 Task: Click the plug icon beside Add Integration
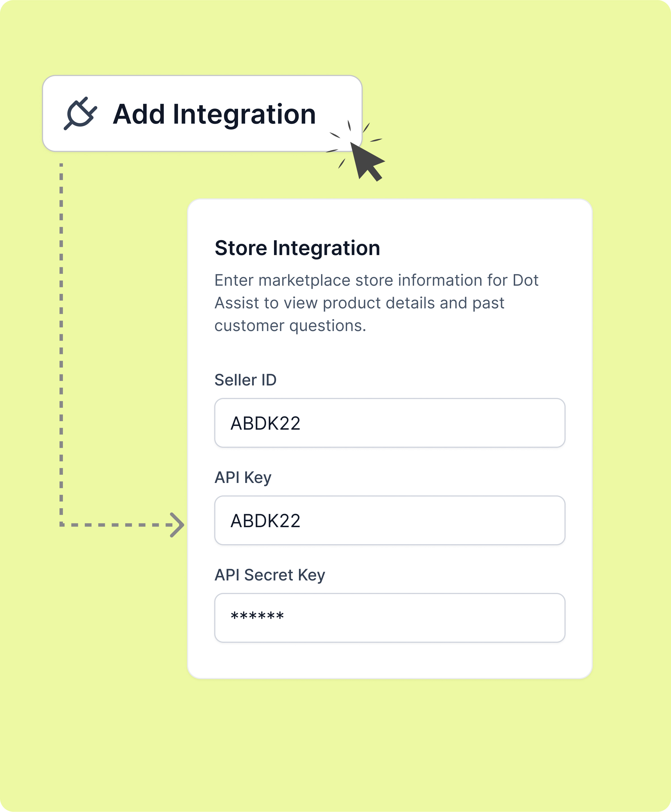click(x=80, y=113)
